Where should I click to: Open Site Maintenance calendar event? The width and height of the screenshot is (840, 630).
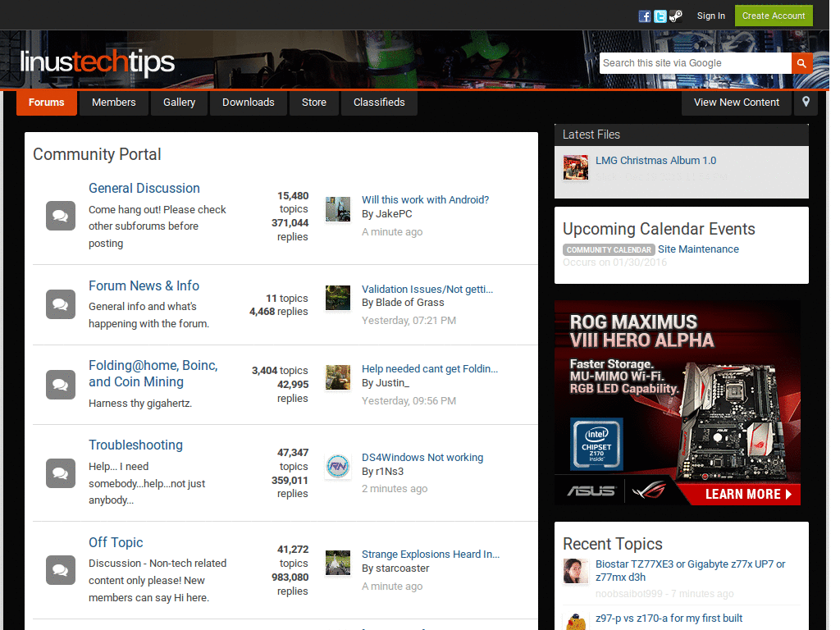point(699,249)
